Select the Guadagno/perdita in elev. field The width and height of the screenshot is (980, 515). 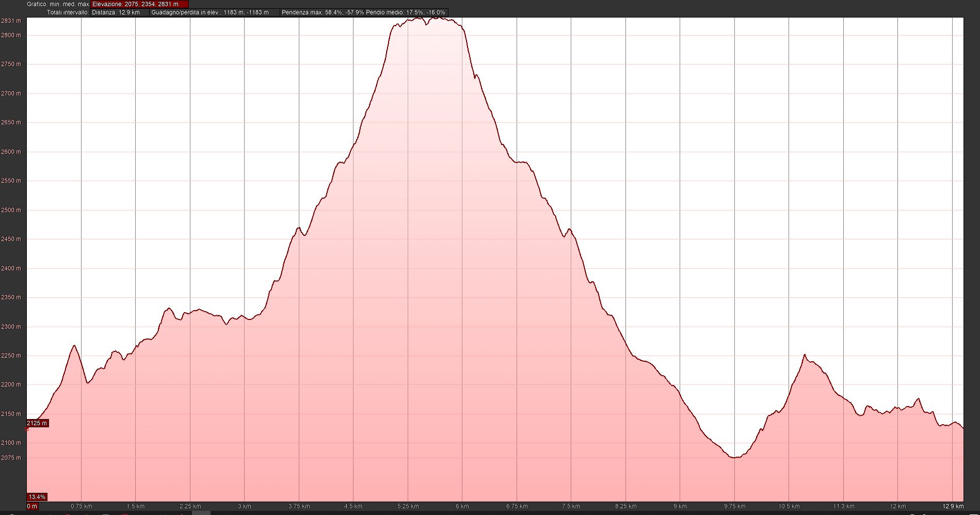[x=210, y=12]
